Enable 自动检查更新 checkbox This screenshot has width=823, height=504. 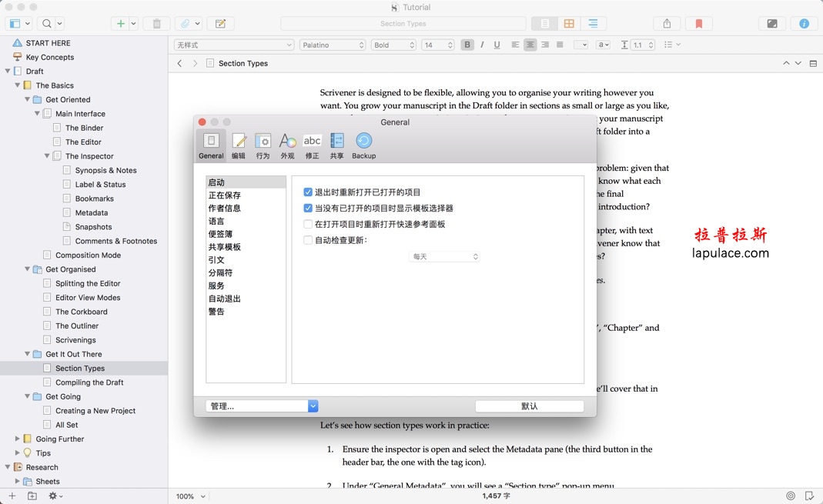click(x=308, y=240)
